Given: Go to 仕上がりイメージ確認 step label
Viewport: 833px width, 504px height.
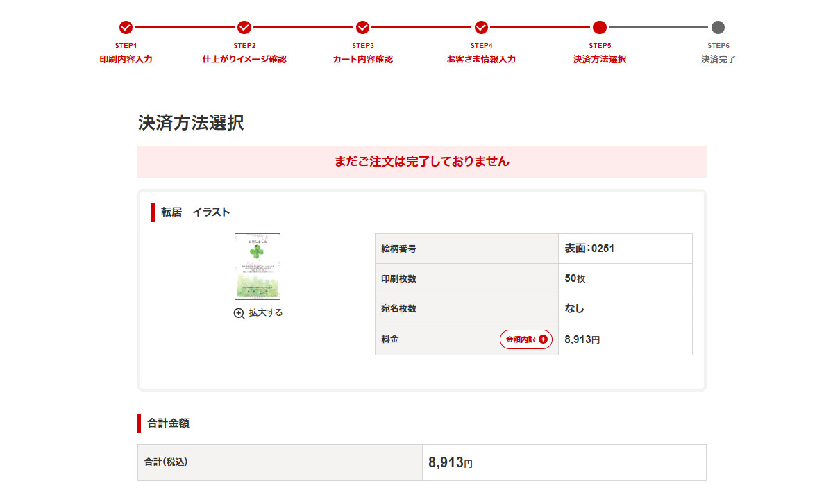Looking at the screenshot, I should [244, 60].
